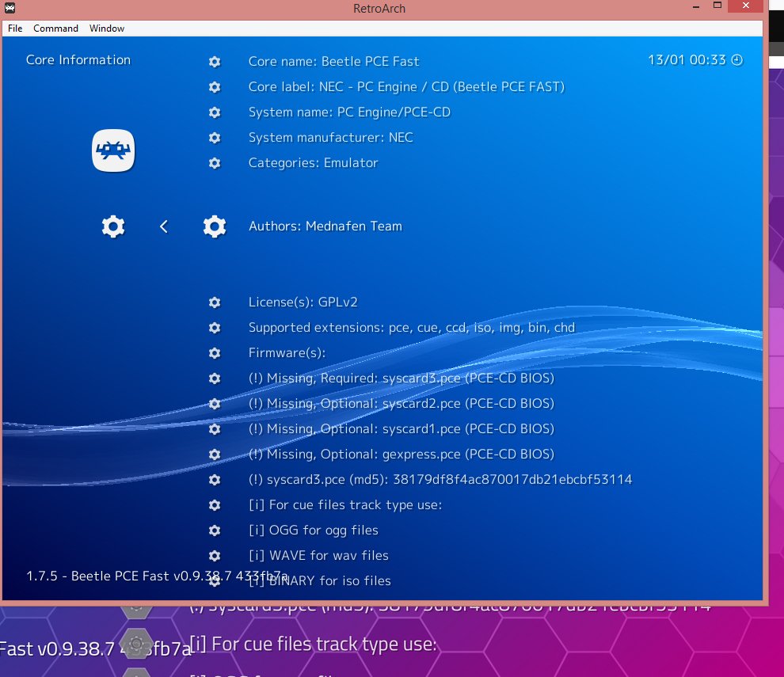Click the gear icon beside Categories

coord(215,163)
